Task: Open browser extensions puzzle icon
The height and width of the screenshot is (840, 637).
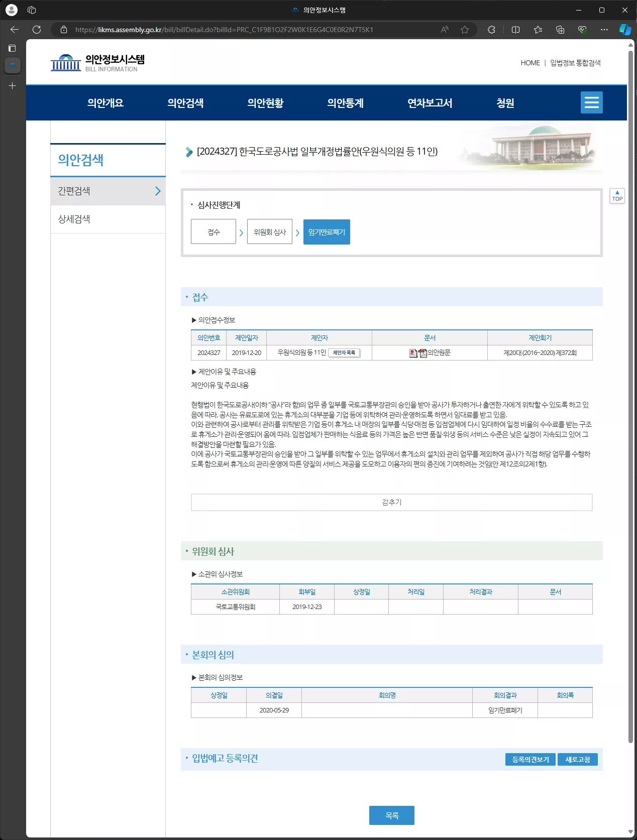Action: 491,30
